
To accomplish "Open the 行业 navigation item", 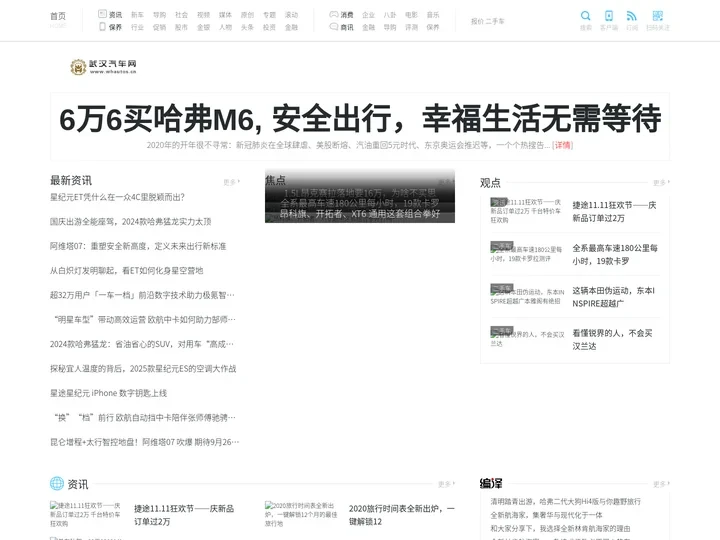I will tap(137, 27).
